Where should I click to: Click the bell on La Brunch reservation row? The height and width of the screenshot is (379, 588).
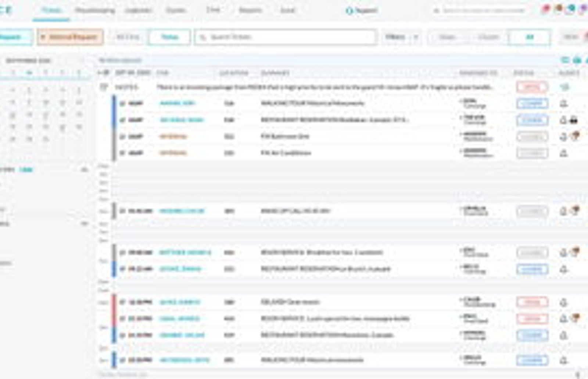pyautogui.click(x=563, y=269)
